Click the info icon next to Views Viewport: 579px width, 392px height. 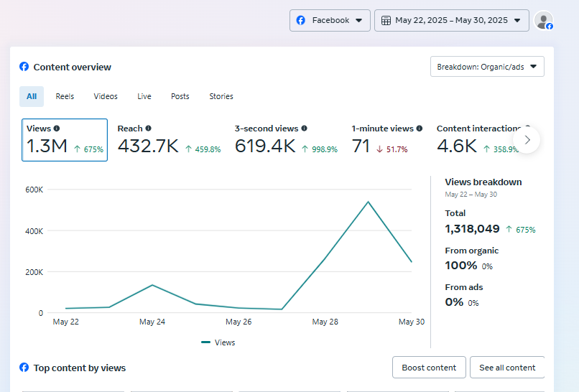click(57, 129)
